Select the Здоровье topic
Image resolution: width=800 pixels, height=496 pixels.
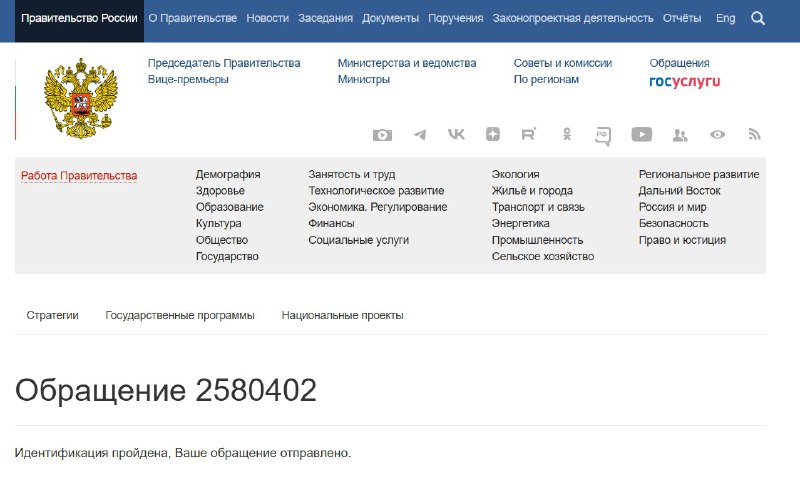tap(220, 191)
